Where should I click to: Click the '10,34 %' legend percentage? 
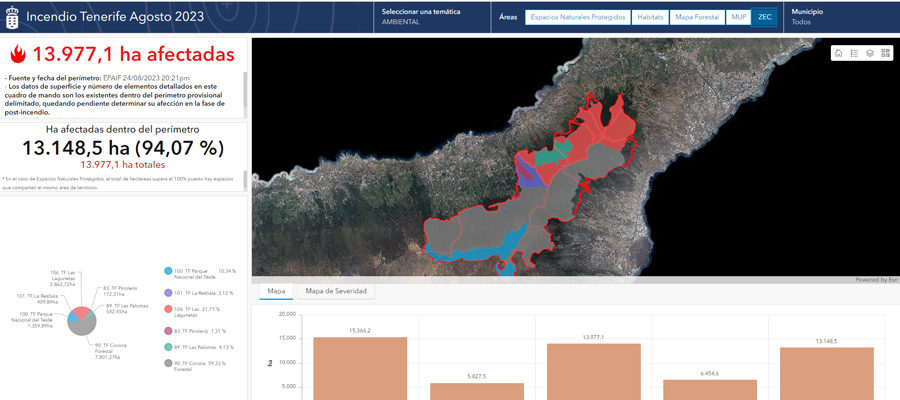[227, 270]
